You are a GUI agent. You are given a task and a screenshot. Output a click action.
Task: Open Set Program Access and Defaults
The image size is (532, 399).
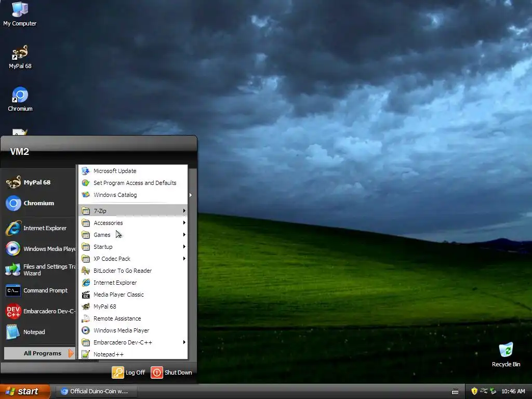click(133, 183)
